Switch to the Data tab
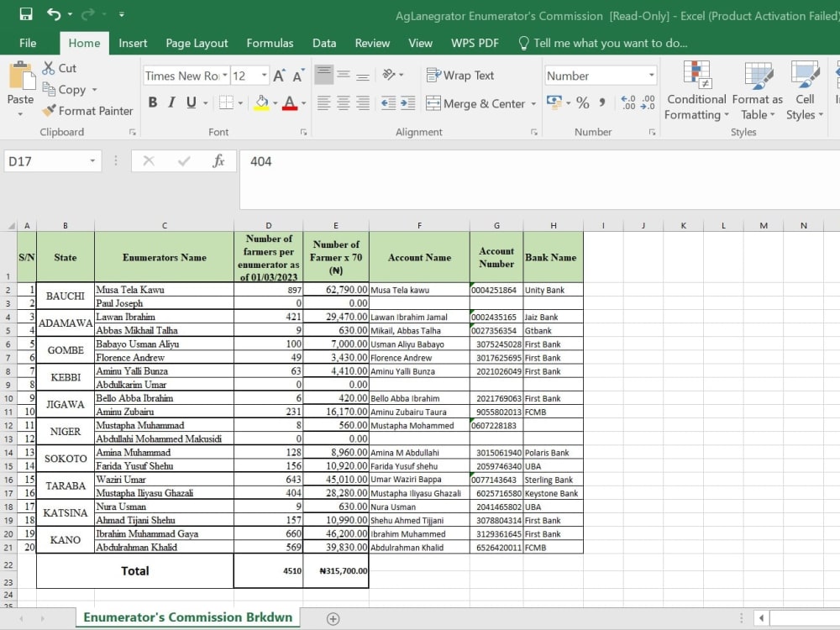Screen dimensions: 840x630 click(324, 43)
